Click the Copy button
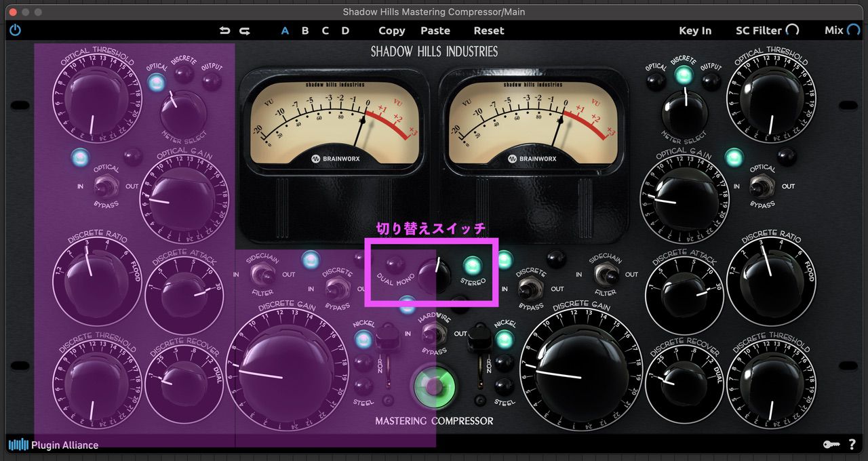This screenshot has width=868, height=461. pos(391,31)
